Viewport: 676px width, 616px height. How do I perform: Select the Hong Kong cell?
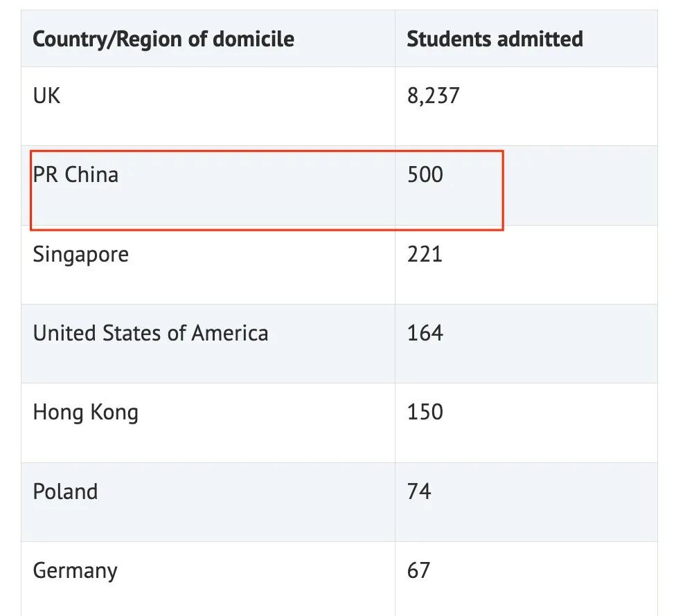tap(86, 413)
